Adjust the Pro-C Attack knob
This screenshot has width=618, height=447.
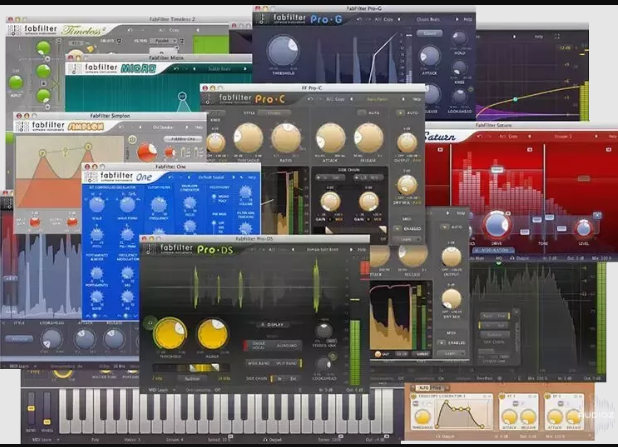(330, 138)
